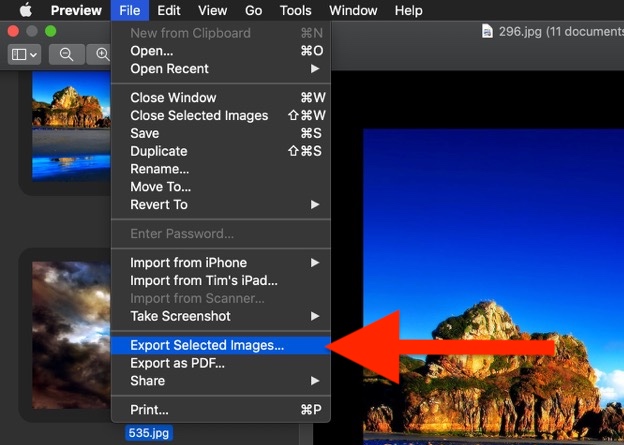The height and width of the screenshot is (445, 624).
Task: Expand Import from iPhone submenu
Action: click(188, 263)
